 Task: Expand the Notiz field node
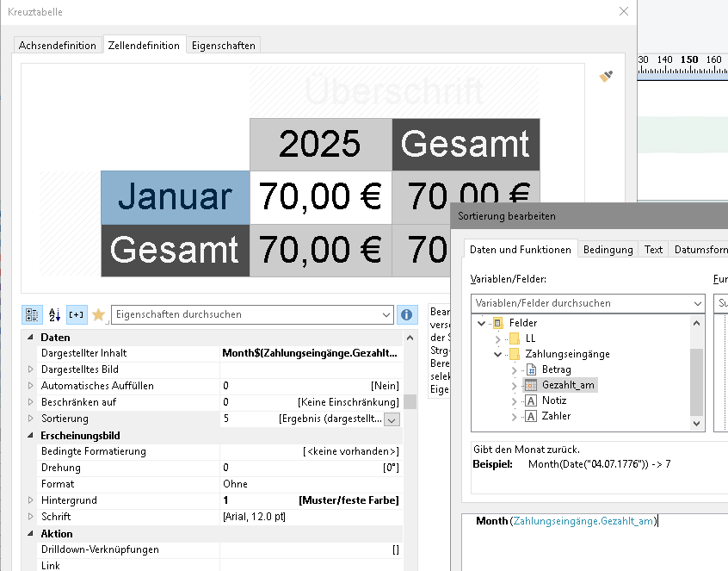coord(514,401)
